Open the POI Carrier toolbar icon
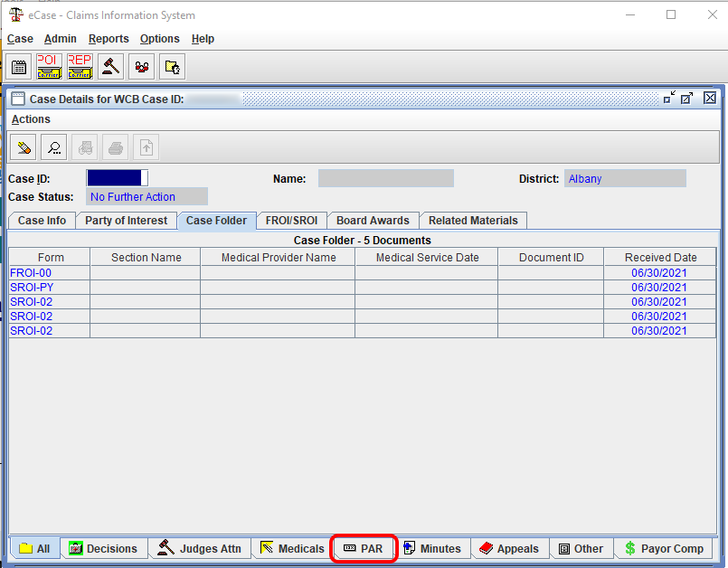 tap(49, 66)
